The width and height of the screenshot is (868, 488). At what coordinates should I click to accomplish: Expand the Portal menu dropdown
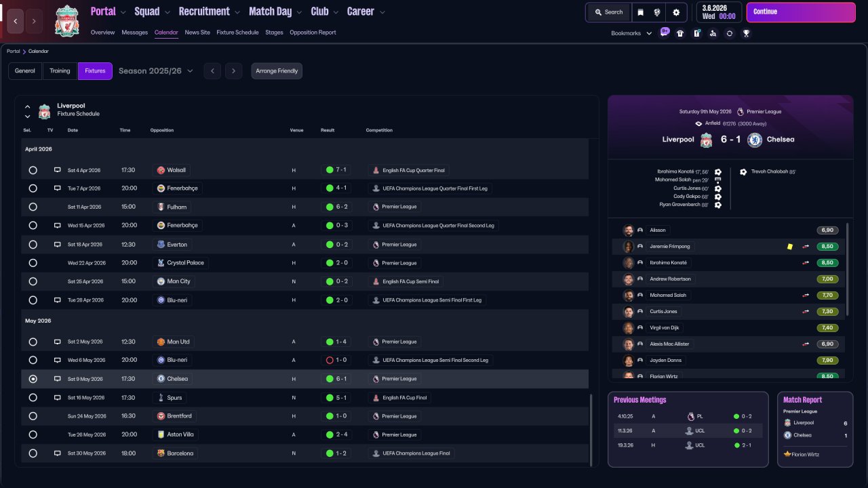coord(122,12)
